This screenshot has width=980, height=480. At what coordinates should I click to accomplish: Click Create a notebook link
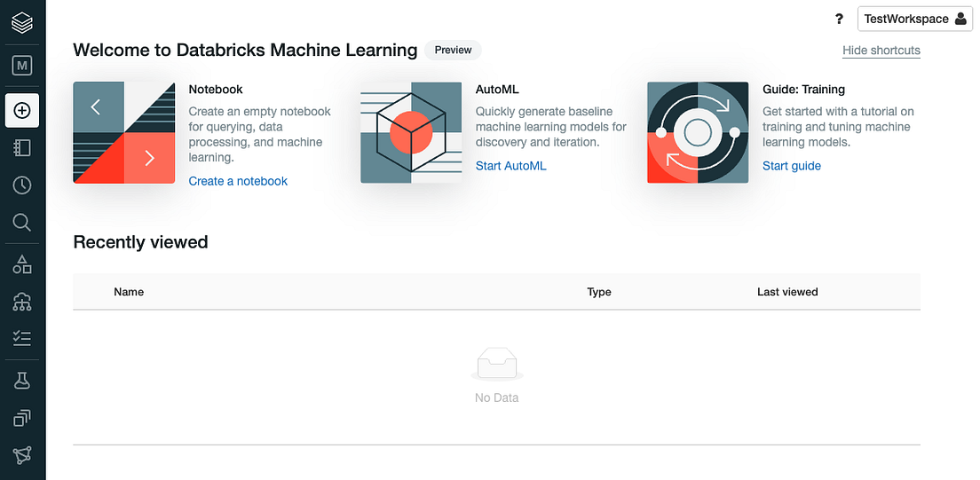(x=238, y=181)
